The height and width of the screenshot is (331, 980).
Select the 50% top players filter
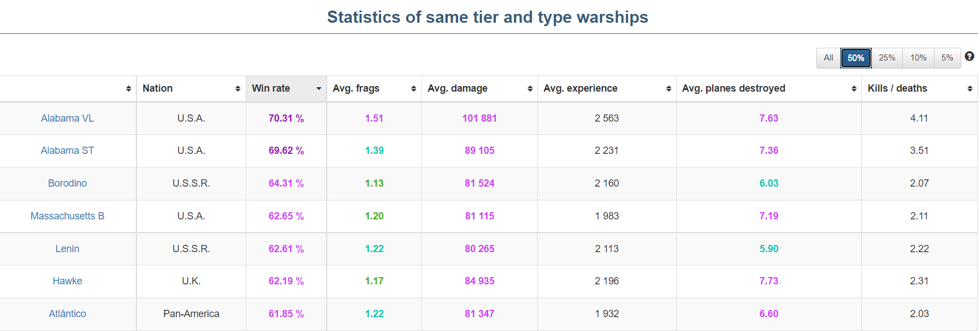(855, 58)
